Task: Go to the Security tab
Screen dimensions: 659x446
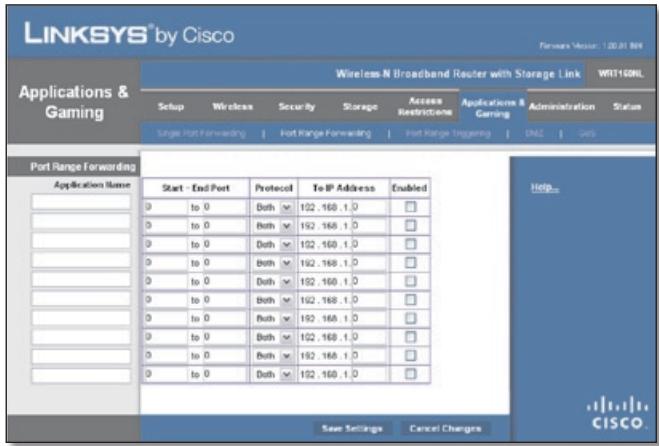Action: [297, 107]
